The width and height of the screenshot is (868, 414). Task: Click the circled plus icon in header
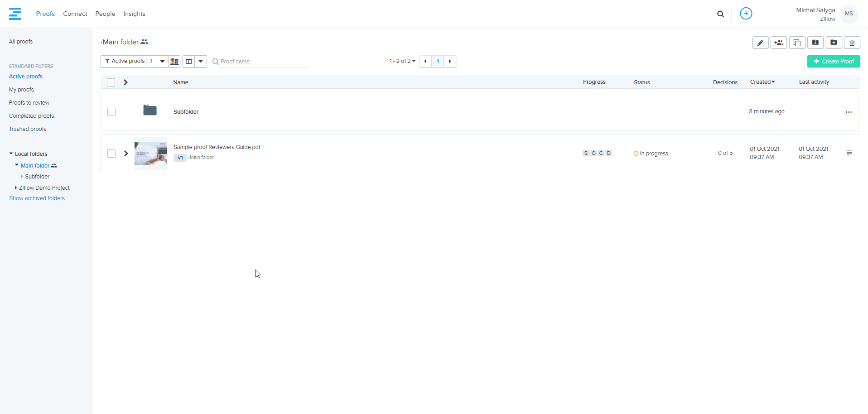746,14
